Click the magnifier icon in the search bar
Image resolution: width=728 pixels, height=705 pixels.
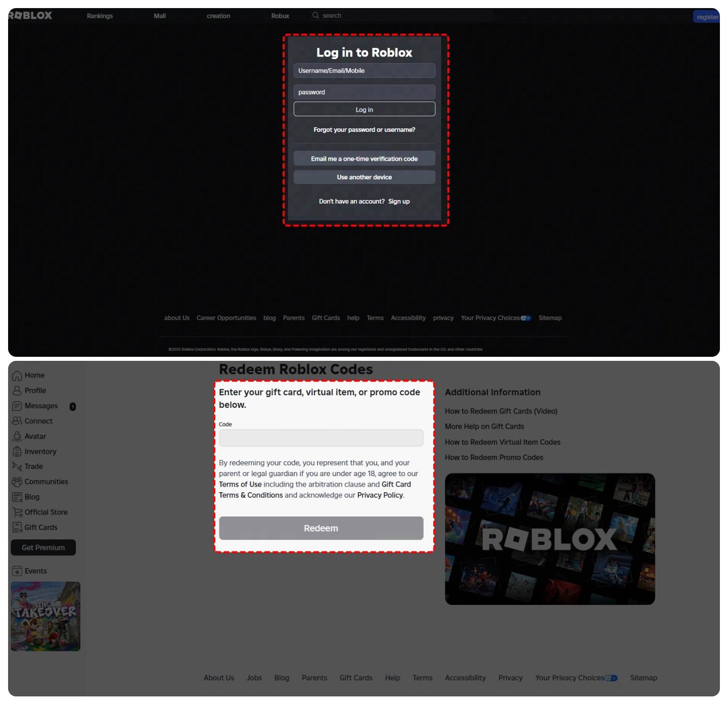(316, 16)
